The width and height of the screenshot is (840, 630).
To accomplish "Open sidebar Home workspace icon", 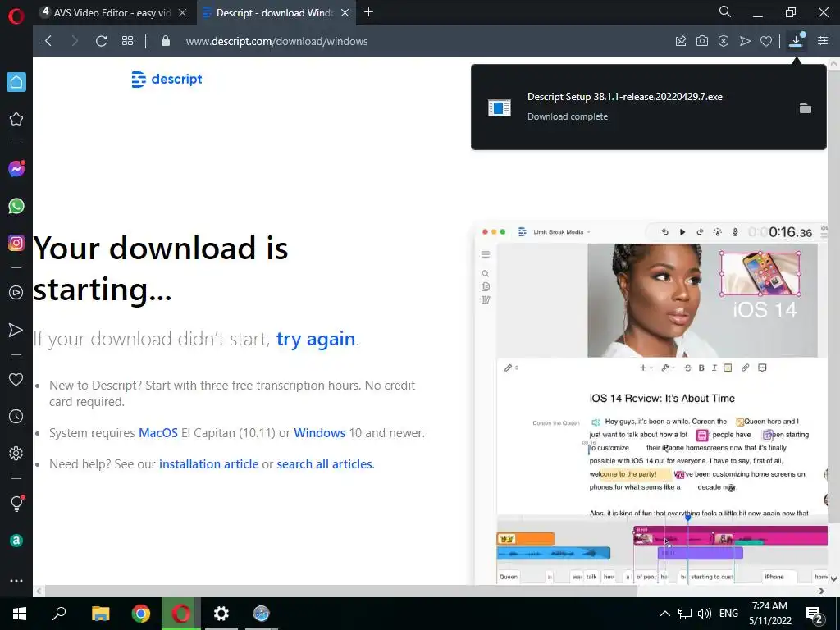I will (16, 82).
